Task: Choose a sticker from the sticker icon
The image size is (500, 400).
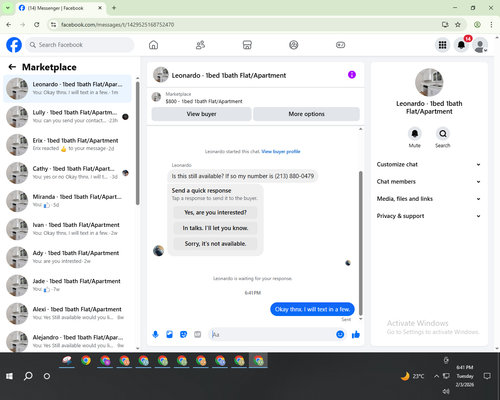Action: point(183,334)
